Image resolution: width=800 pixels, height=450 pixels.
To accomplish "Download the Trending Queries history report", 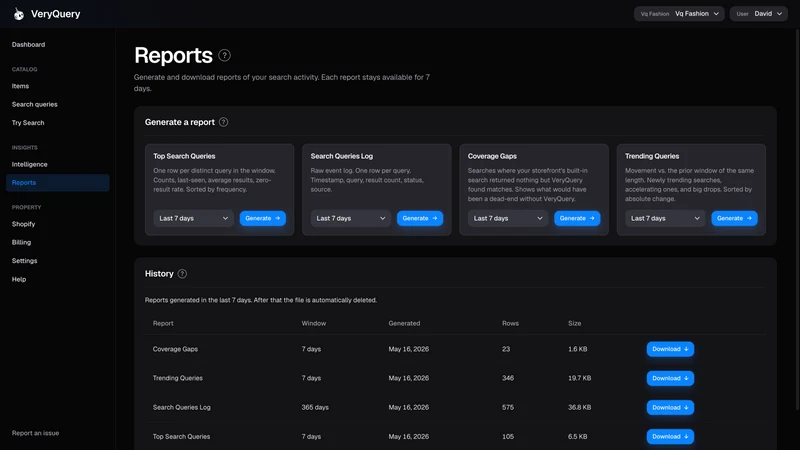I will coord(670,378).
